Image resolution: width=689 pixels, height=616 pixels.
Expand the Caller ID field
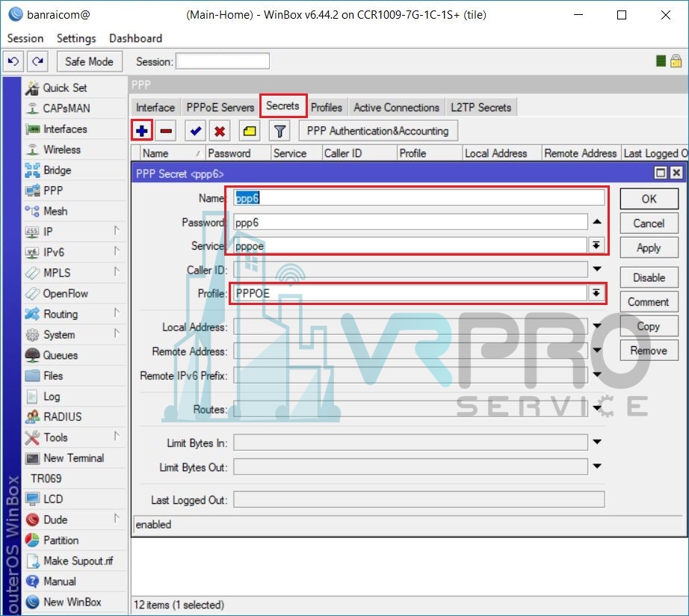tap(597, 268)
